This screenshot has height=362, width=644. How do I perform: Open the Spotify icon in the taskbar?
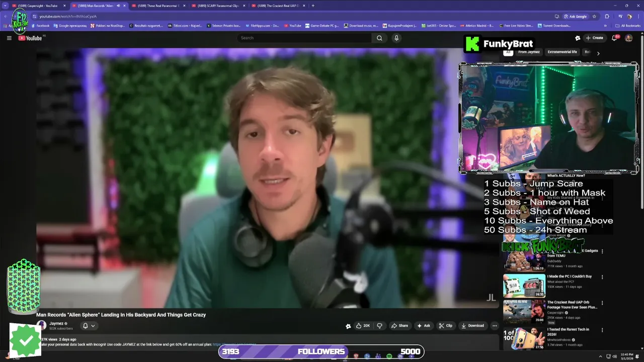pos(389,356)
